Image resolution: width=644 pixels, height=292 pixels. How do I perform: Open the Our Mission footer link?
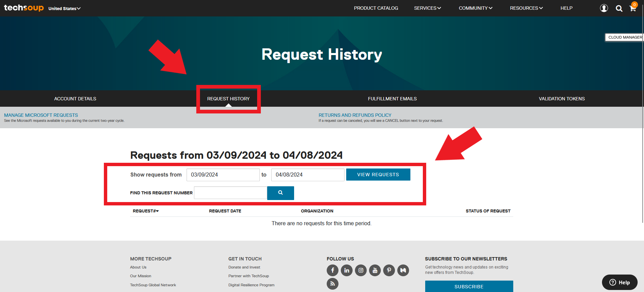(140, 276)
